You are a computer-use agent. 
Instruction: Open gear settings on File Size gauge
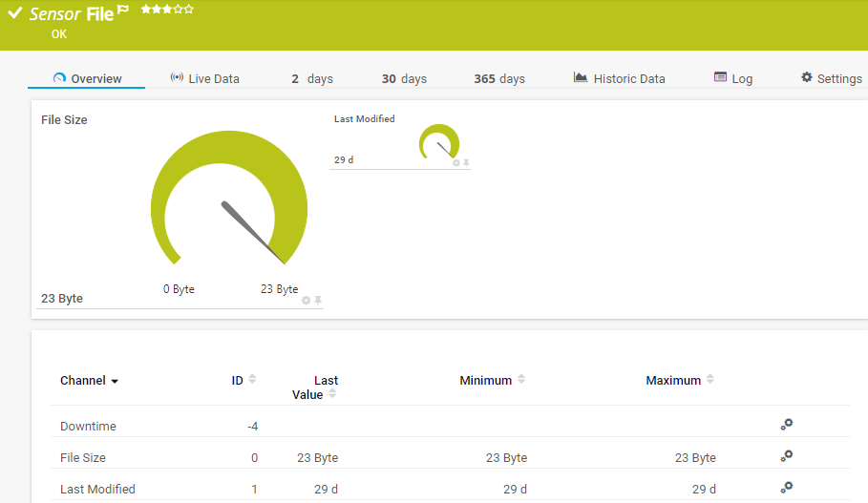point(307,300)
